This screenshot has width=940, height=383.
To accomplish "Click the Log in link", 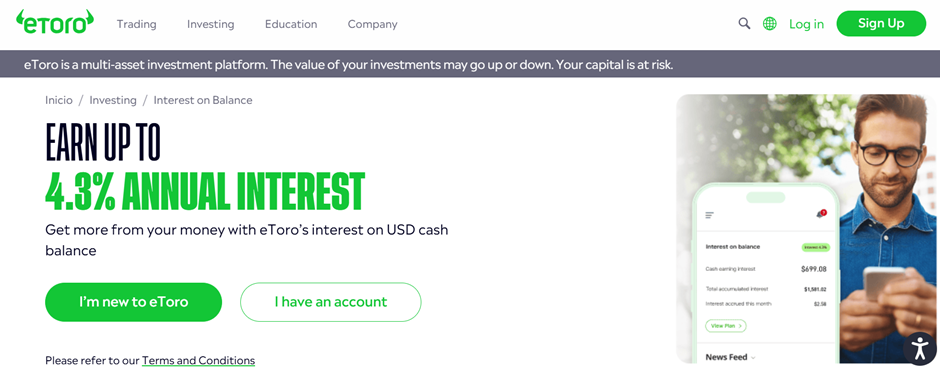I will tap(806, 25).
